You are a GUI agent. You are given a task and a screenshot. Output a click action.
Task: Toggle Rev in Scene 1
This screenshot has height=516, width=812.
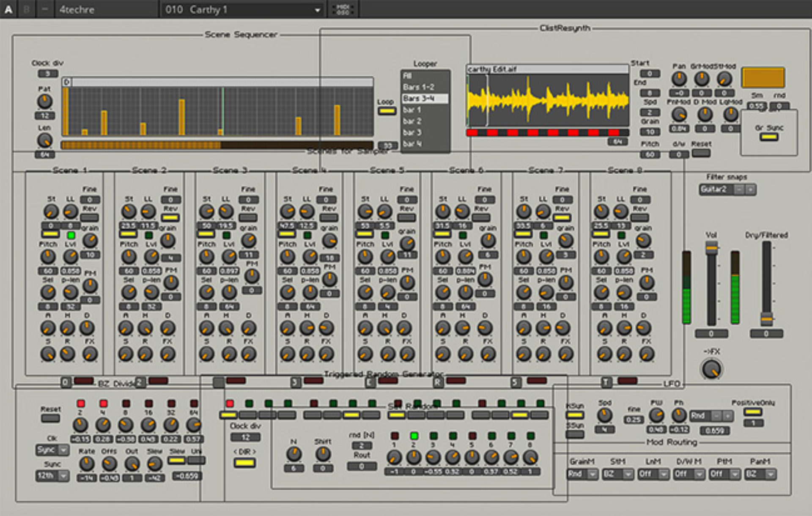[x=90, y=217]
